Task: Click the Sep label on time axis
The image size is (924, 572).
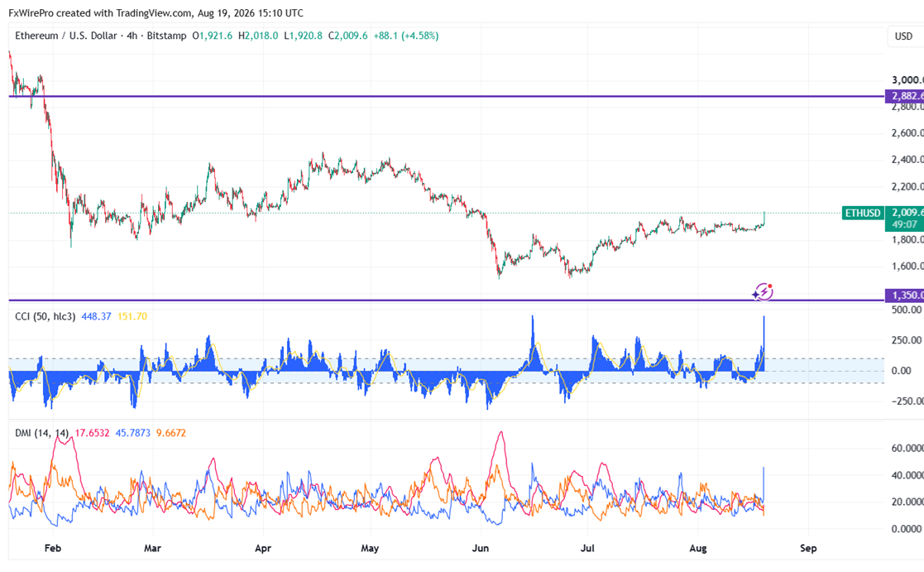Action: tap(808, 549)
